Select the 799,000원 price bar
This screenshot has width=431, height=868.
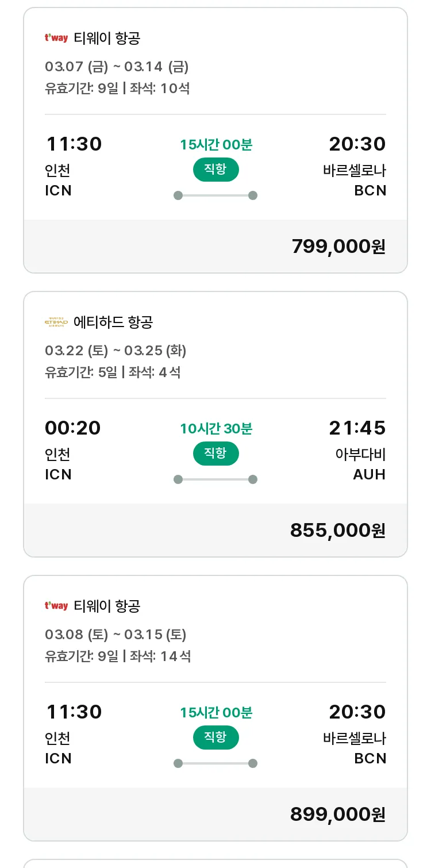[x=215, y=246]
